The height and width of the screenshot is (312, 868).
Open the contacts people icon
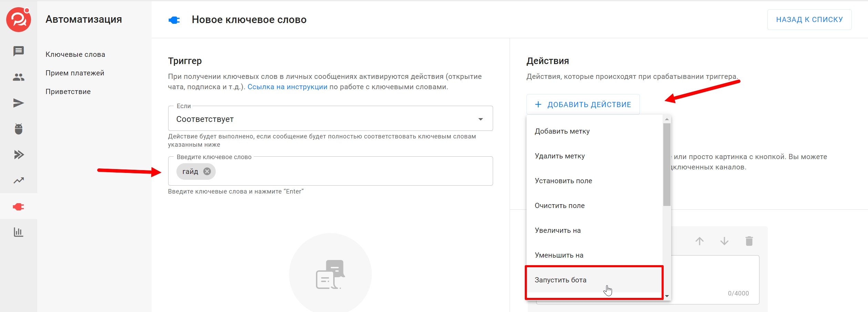click(19, 77)
